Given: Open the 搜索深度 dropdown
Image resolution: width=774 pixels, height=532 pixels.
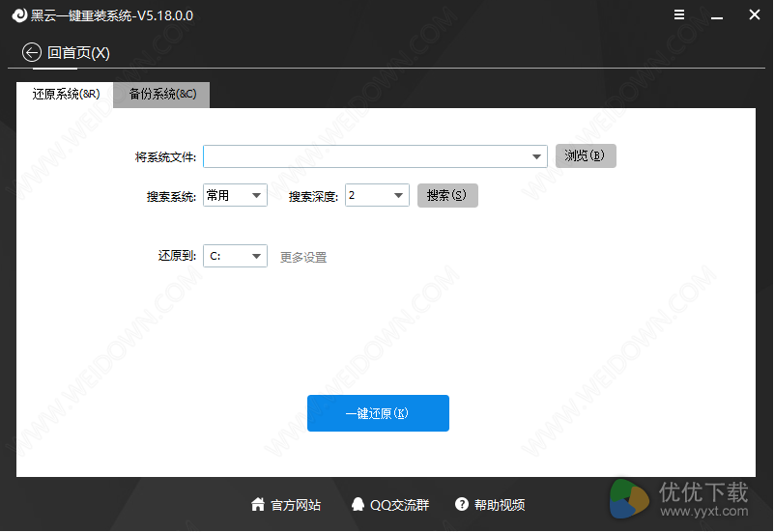Looking at the screenshot, I should (x=377, y=195).
